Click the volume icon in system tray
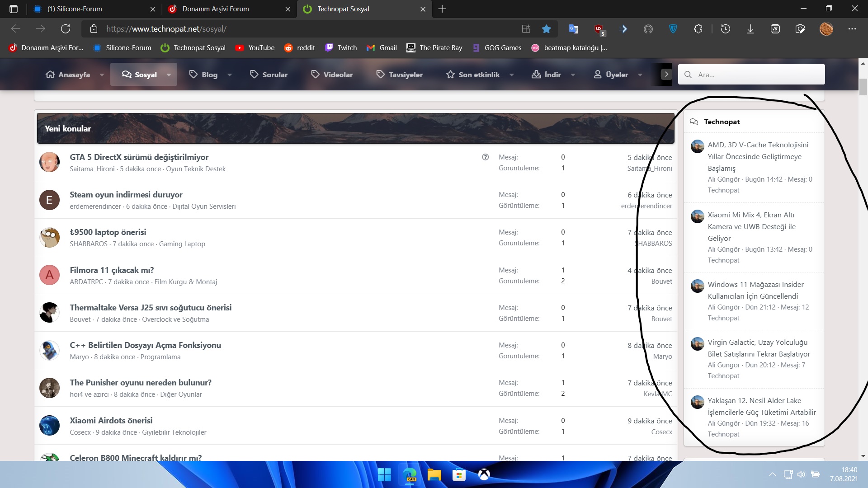 click(802, 474)
